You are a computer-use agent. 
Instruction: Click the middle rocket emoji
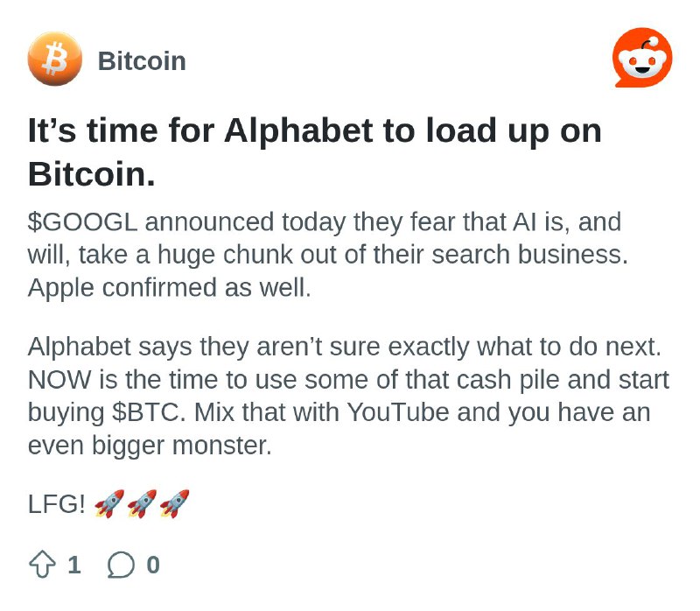pyautogui.click(x=142, y=504)
